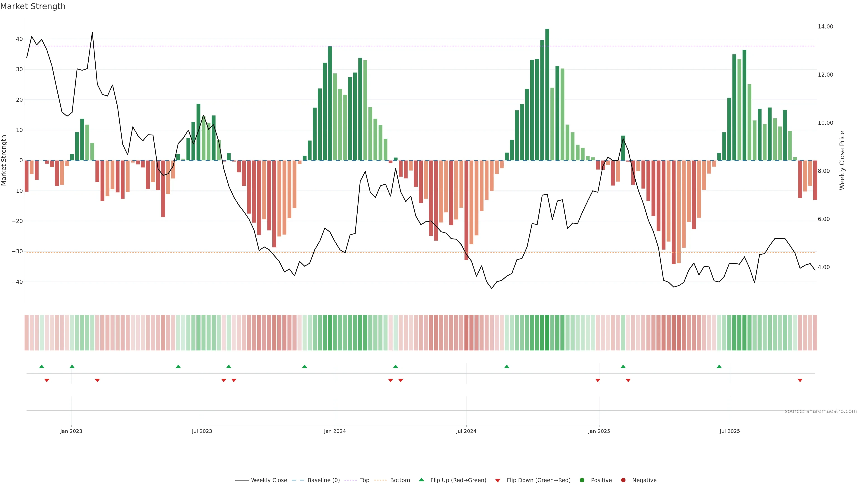The height and width of the screenshot is (488, 868).
Task: Click the Flip Down red triangle legend icon
Action: (x=498, y=480)
